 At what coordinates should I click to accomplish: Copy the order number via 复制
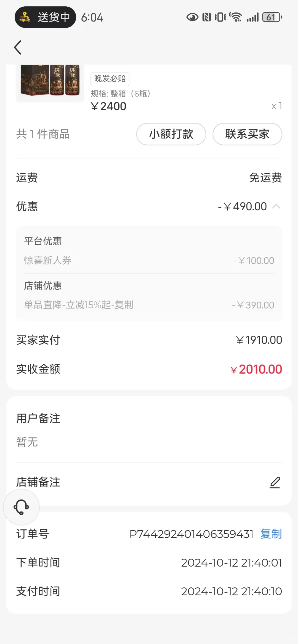click(x=271, y=534)
